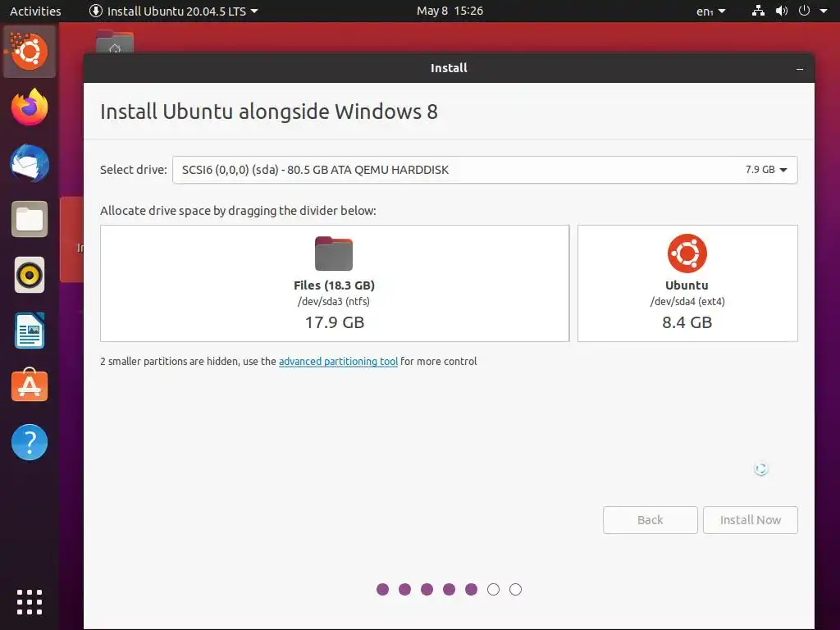Select the Files (18.3 GB) partition panel

(335, 283)
